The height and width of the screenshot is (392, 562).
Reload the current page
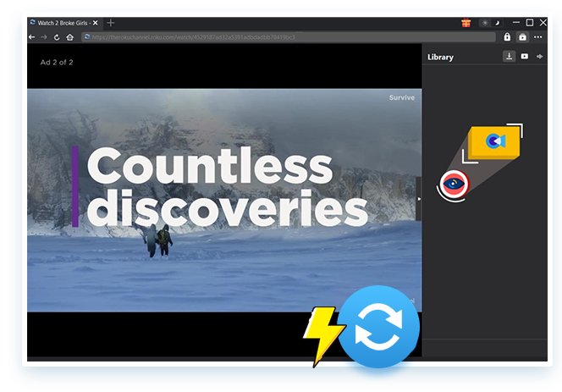point(57,37)
